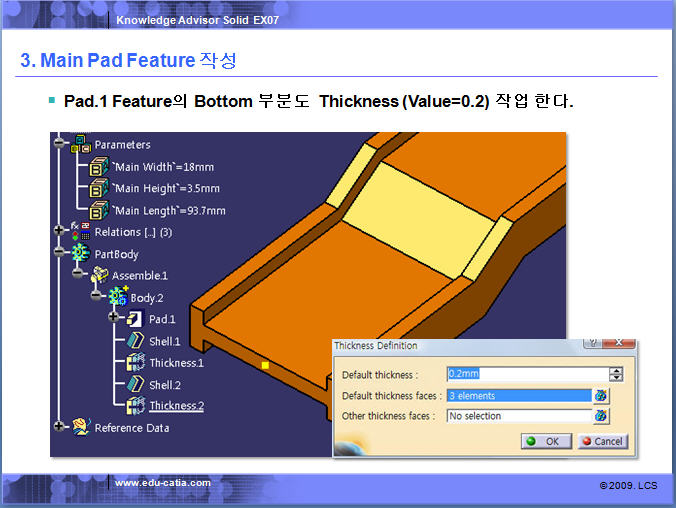The image size is (676, 508).
Task: Expand the Pad.1 tree node
Action: [114, 317]
